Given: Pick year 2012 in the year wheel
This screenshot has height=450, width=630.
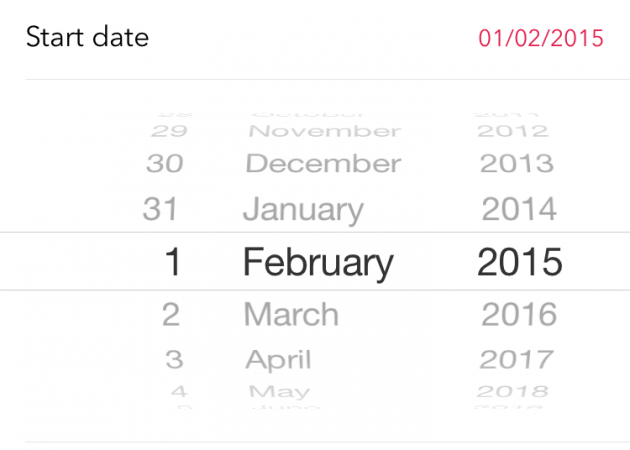Looking at the screenshot, I should pos(513,130).
